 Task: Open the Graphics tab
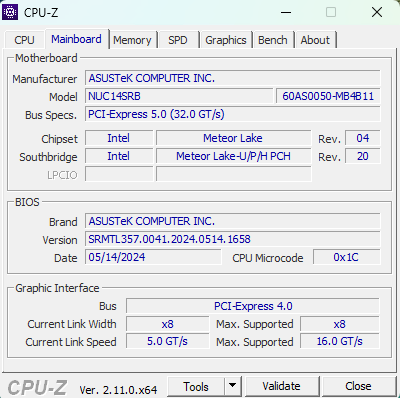(x=226, y=40)
